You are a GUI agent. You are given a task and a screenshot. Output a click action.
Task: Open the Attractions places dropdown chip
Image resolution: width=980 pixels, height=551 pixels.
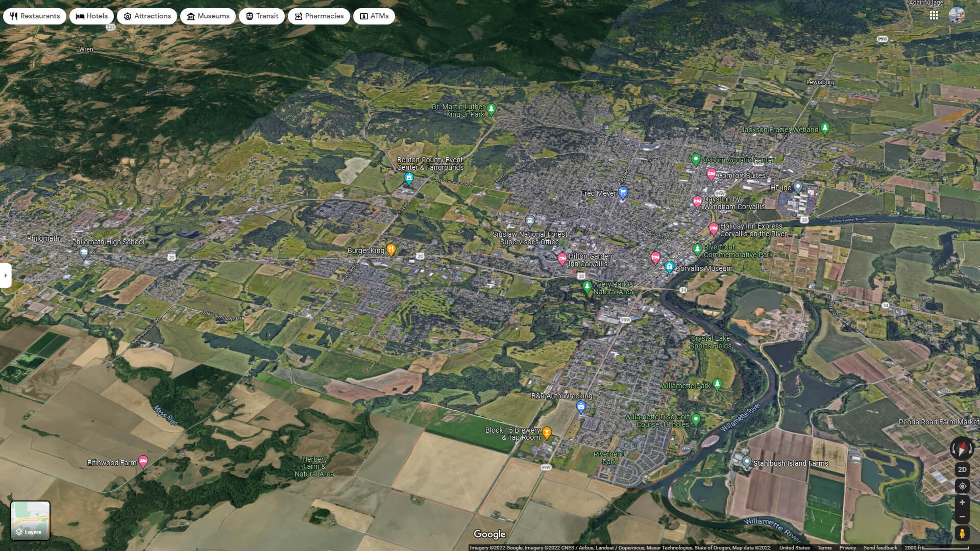click(x=147, y=16)
